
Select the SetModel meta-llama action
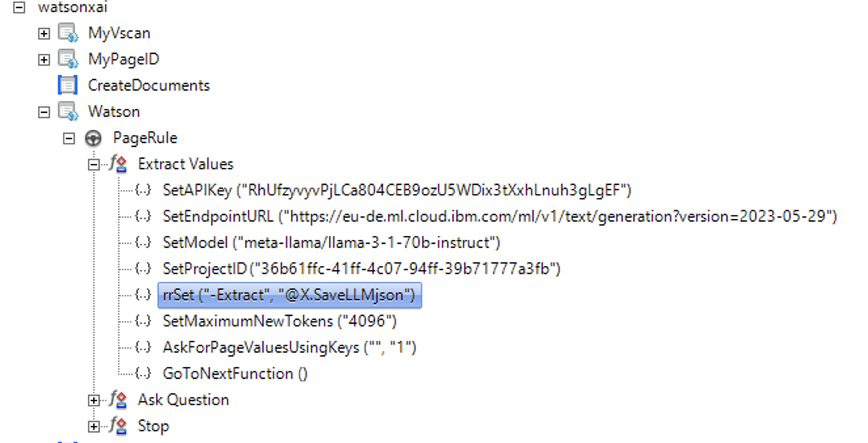(331, 242)
